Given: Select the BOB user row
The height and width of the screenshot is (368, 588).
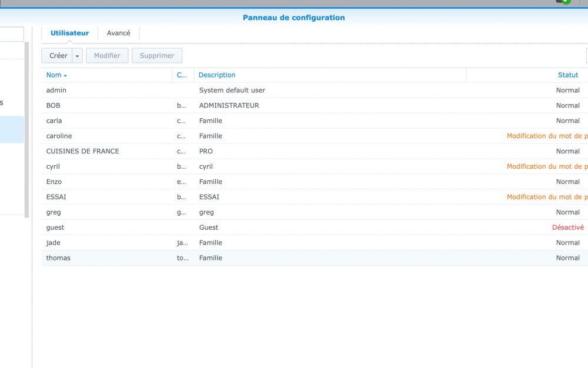Looking at the screenshot, I should pyautogui.click(x=315, y=106).
